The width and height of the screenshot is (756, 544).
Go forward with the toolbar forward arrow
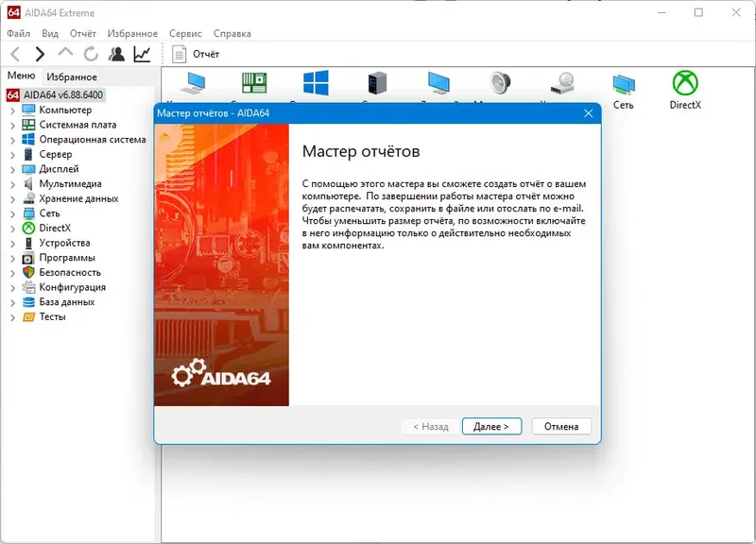click(40, 54)
